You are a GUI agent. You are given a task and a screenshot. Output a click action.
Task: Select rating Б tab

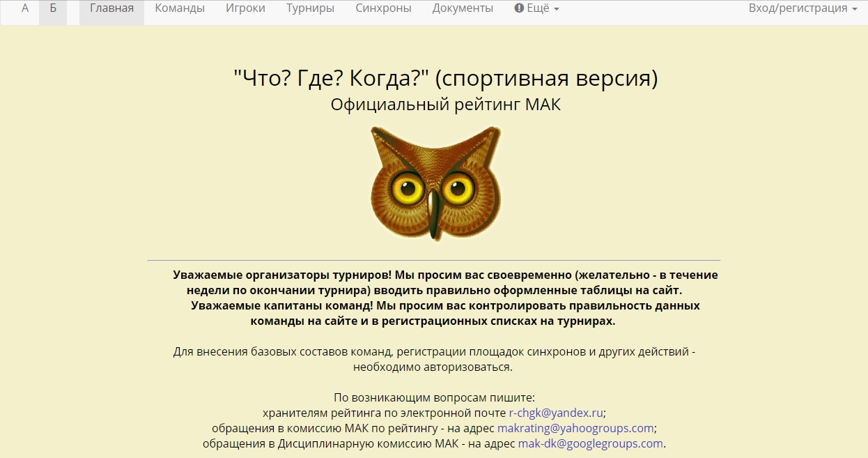[x=53, y=9]
